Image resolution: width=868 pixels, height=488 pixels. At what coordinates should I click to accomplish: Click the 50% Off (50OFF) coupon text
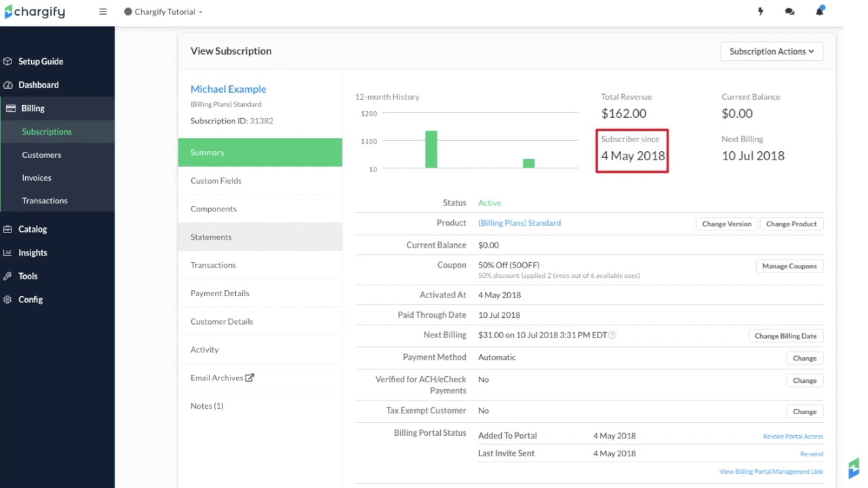509,265
